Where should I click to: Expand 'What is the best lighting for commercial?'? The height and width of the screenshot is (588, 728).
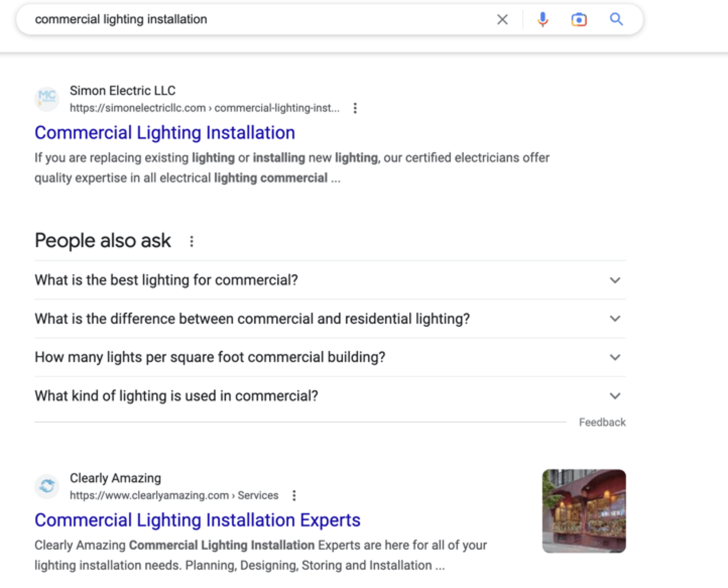tap(615, 280)
